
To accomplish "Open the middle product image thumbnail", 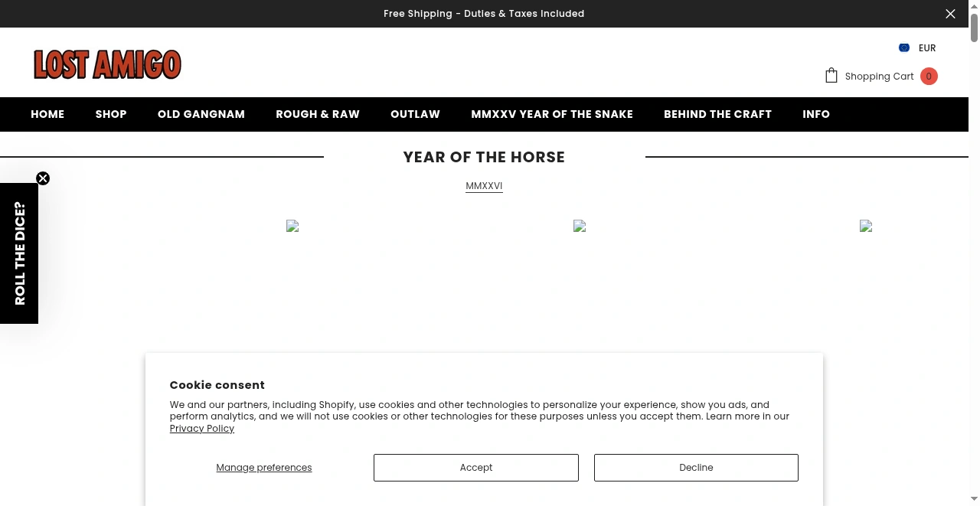I will coord(580,226).
